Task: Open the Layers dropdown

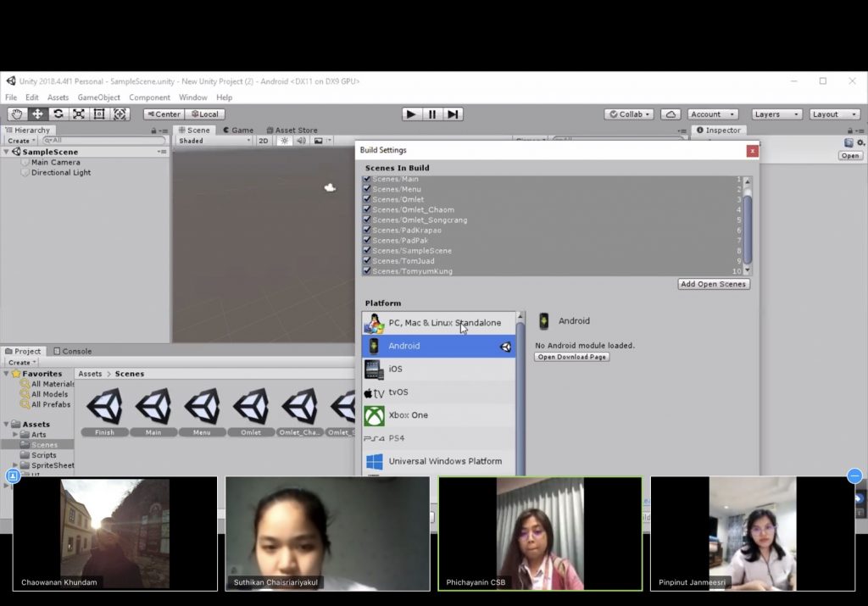Action: (776, 114)
